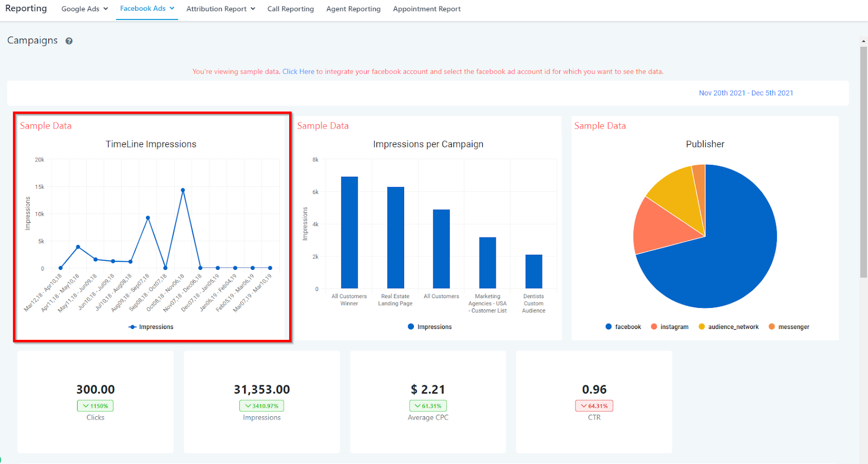The width and height of the screenshot is (868, 464).
Task: Expand the Google Ads dropdown
Action: 85,9
